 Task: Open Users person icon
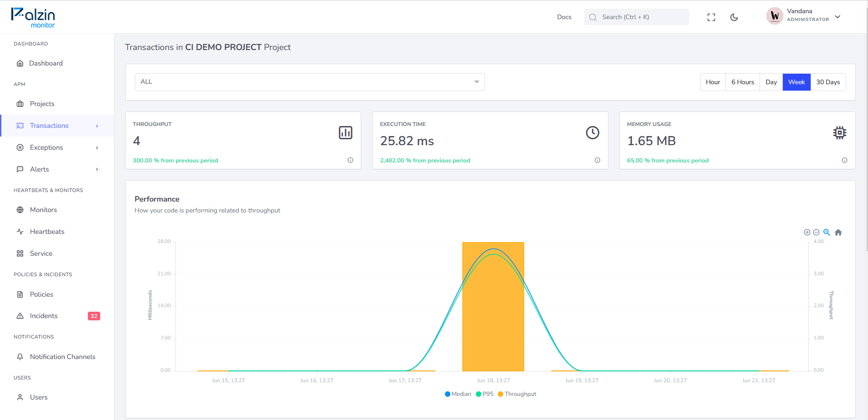click(20, 397)
